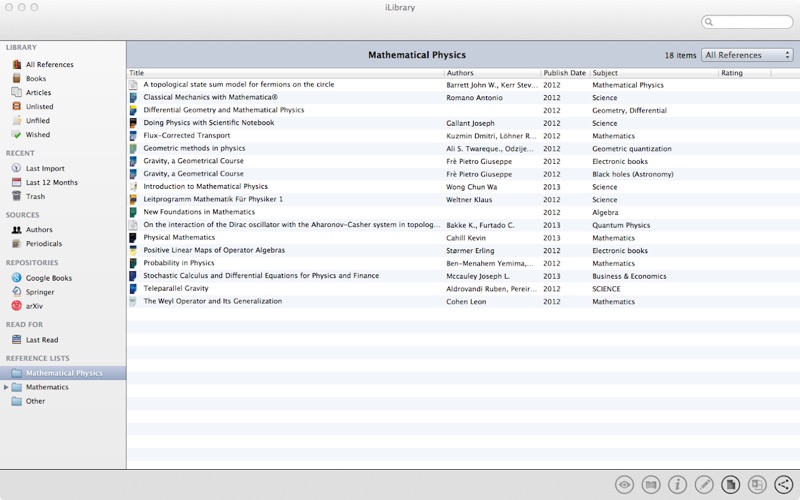The image size is (800, 500).
Task: Open the info (i) button
Action: pos(678,484)
